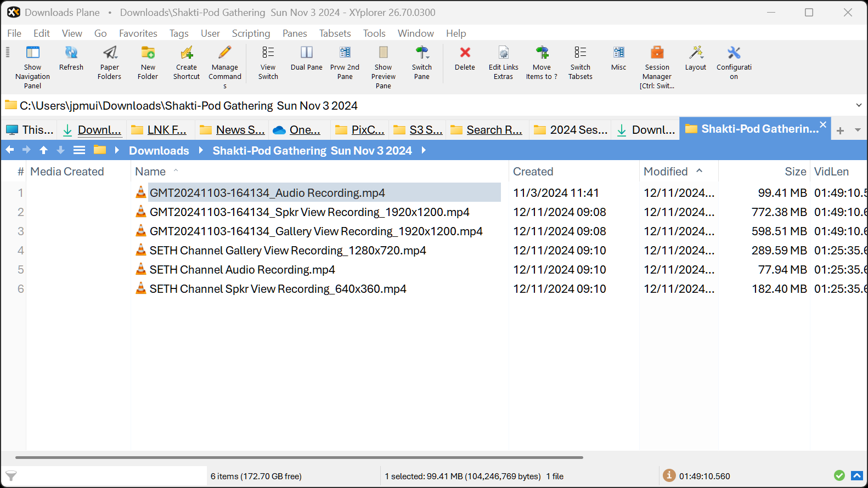
Task: Sort by the Size column header
Action: pyautogui.click(x=796, y=172)
